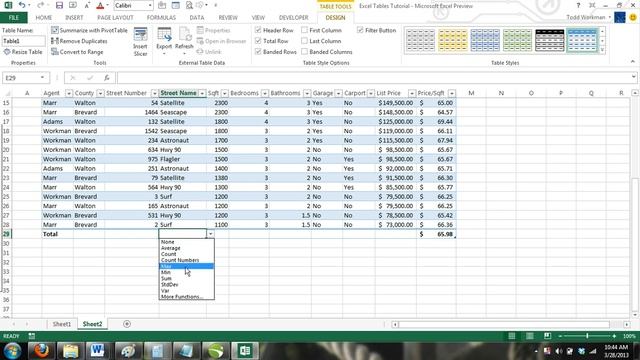The image size is (640, 360).
Task: Open the REVIEW ribbon tab
Action: tap(228, 18)
